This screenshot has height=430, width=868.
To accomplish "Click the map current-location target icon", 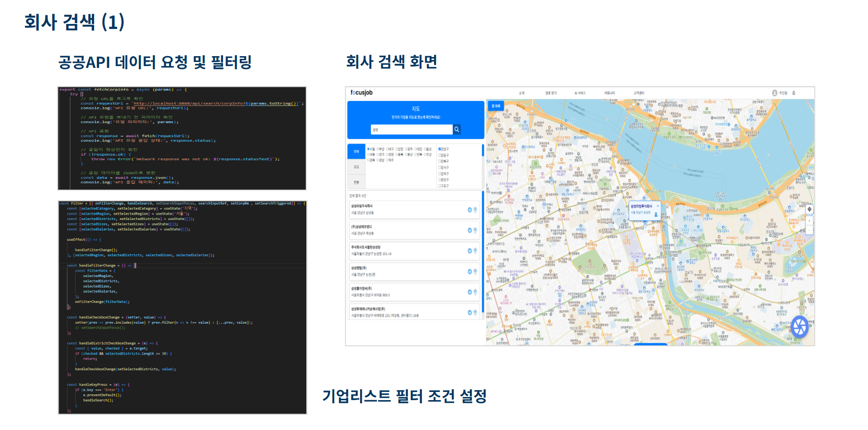I will [809, 209].
